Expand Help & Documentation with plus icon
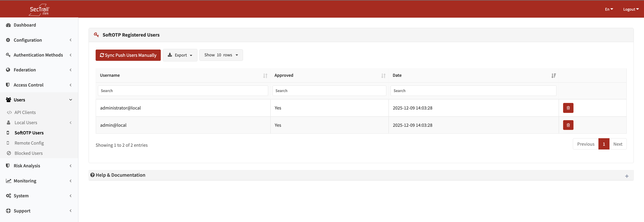The height and width of the screenshot is (222, 644). pyautogui.click(x=627, y=176)
